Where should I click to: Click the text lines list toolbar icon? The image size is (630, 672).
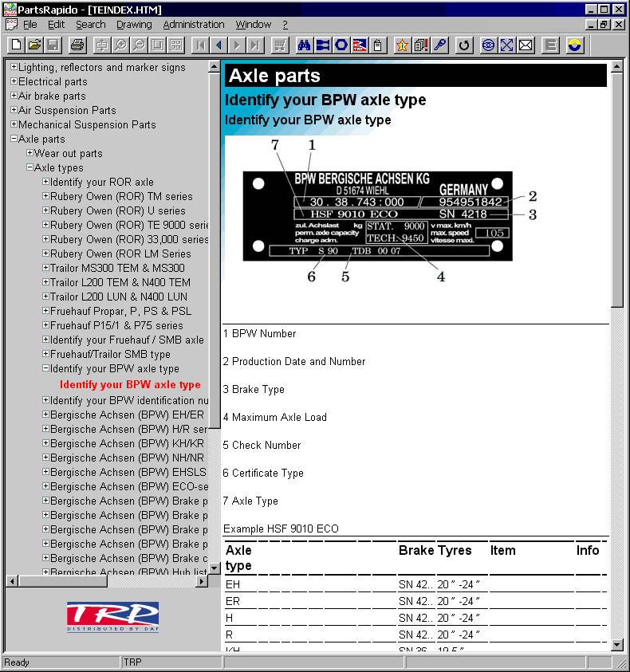click(551, 45)
